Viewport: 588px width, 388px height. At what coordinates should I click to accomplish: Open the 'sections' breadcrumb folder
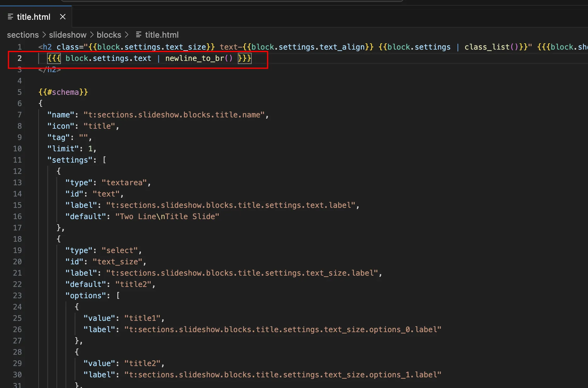23,35
